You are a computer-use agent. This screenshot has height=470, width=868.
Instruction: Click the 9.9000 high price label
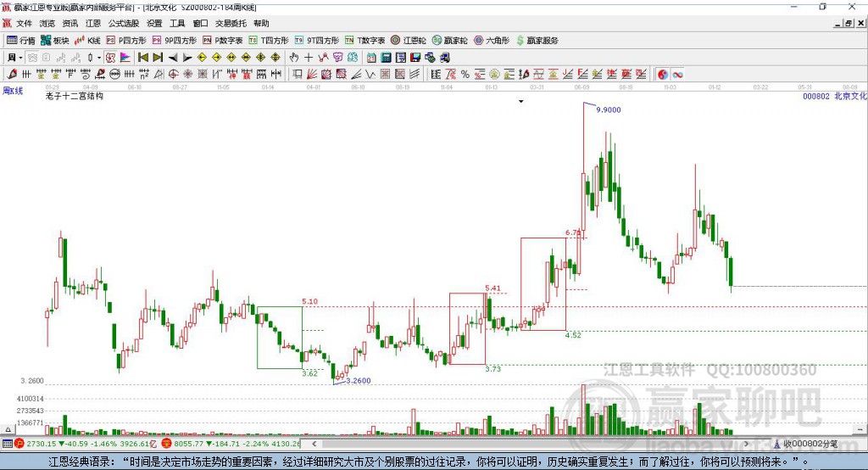609,109
